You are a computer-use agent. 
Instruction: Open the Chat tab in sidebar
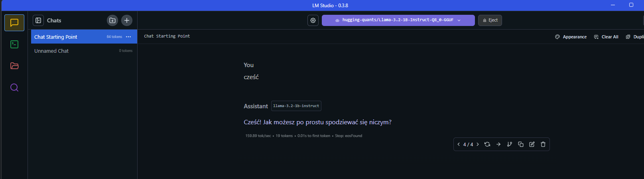[14, 23]
